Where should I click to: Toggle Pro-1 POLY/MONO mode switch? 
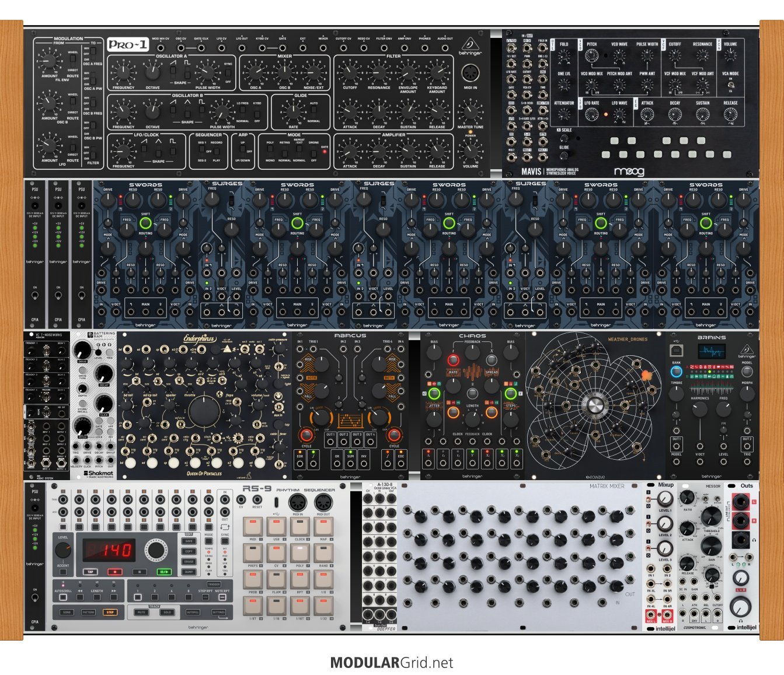(270, 151)
